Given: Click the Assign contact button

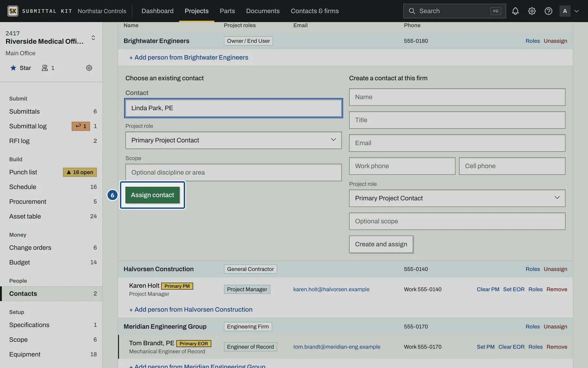Looking at the screenshot, I should (153, 195).
